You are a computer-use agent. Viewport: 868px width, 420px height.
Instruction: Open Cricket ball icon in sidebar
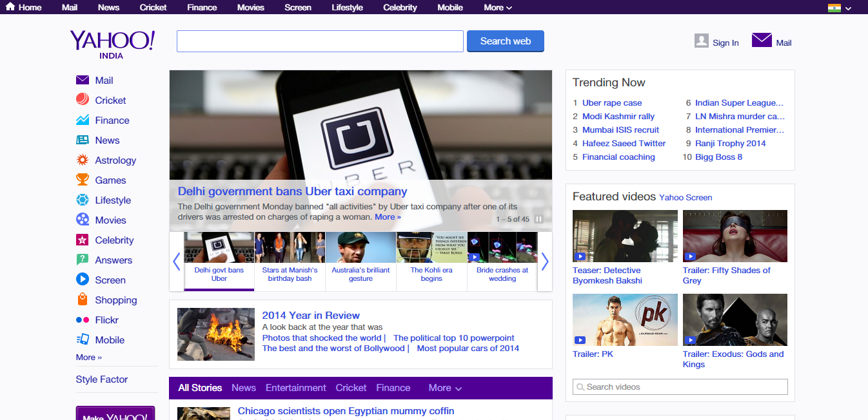(83, 100)
